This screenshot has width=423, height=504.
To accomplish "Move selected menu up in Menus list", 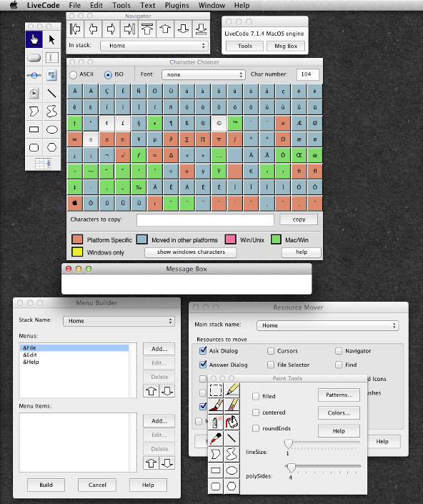I will [151, 391].
